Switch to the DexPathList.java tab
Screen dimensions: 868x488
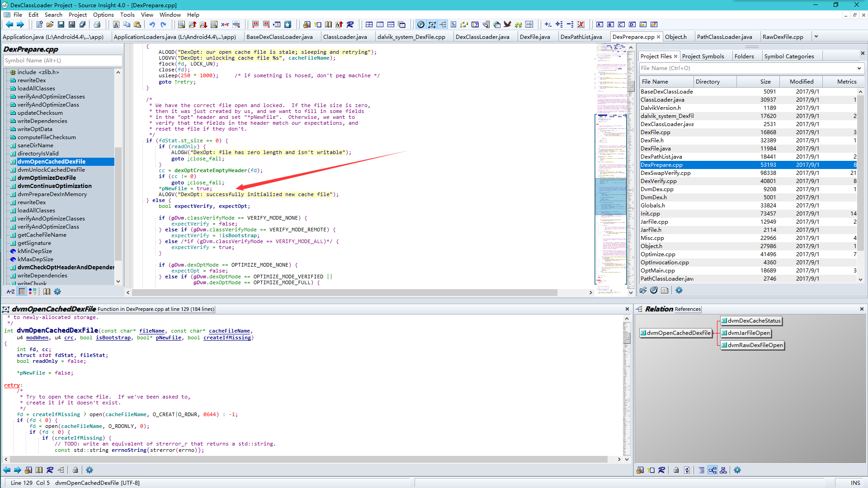(581, 37)
